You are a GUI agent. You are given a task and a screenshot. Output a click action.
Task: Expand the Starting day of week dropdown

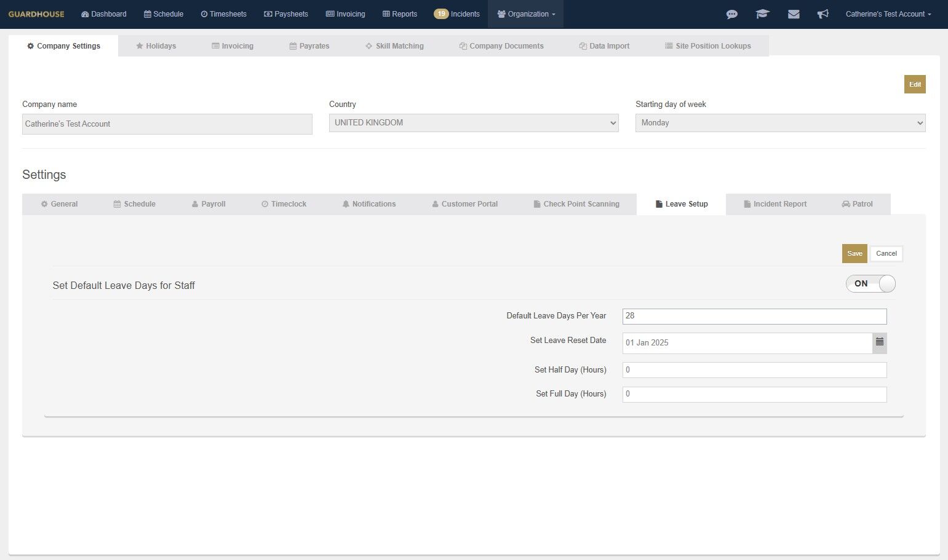(780, 123)
